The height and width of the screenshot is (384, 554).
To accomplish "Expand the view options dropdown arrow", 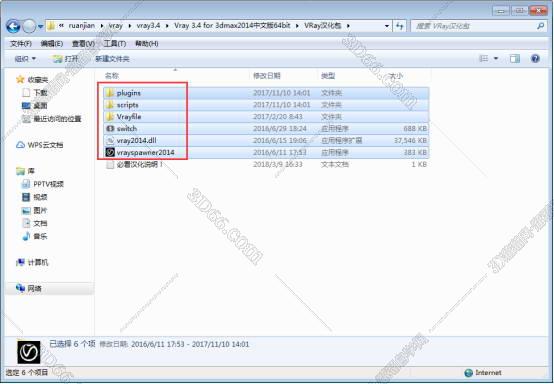I will 496,59.
